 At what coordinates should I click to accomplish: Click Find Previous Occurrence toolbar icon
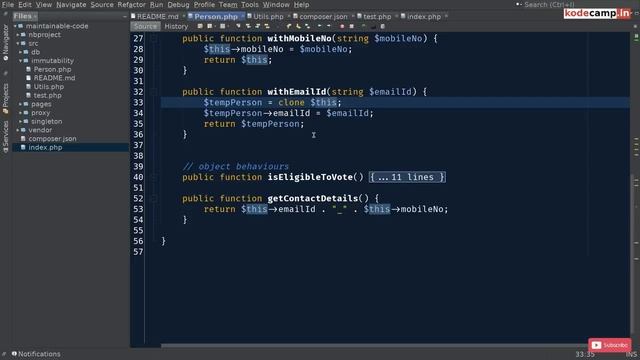point(248,26)
